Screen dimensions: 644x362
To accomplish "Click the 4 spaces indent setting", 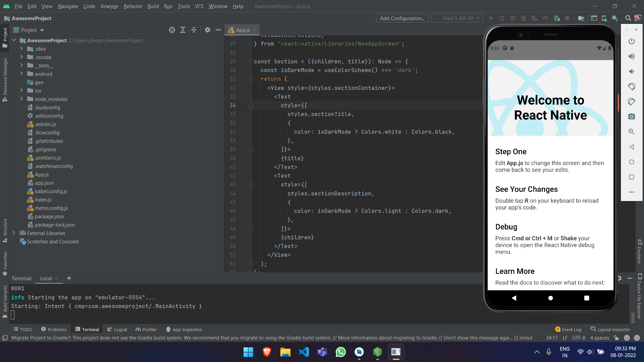I will [599, 338].
